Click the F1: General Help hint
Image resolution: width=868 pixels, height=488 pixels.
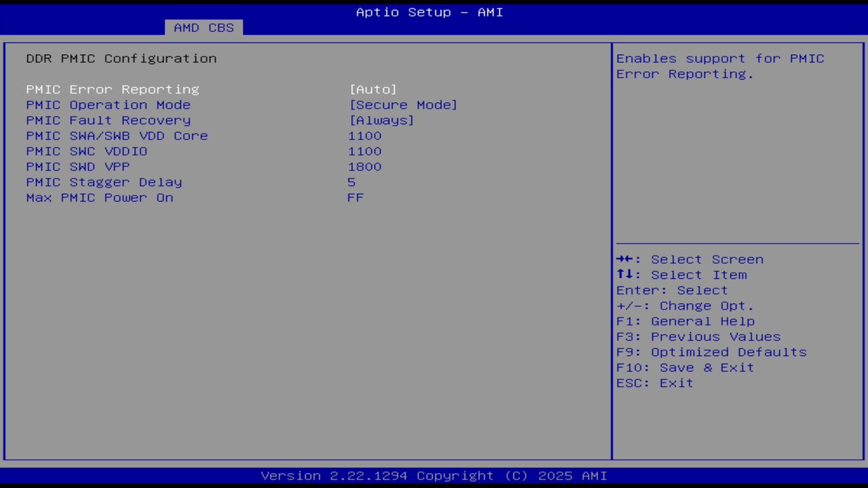(x=686, y=321)
